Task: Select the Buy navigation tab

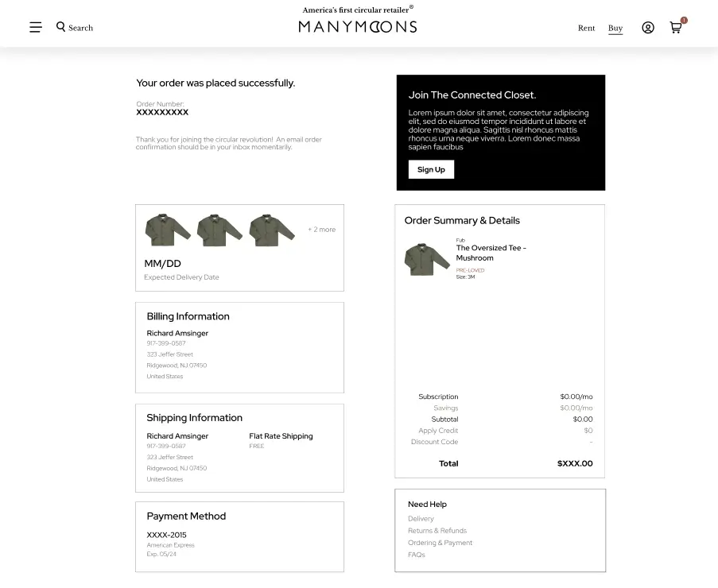Action: [x=615, y=28]
